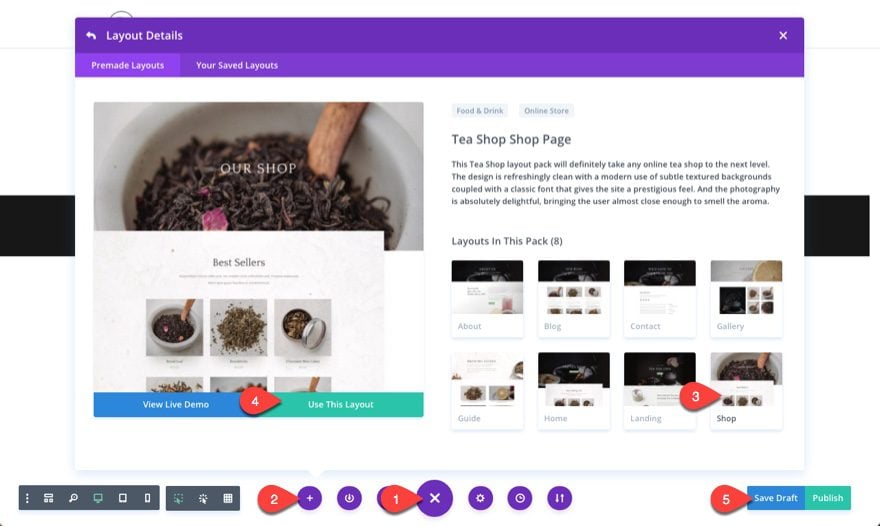This screenshot has width=880, height=526.
Task: Click the Online Store category tag
Action: pyautogui.click(x=546, y=111)
